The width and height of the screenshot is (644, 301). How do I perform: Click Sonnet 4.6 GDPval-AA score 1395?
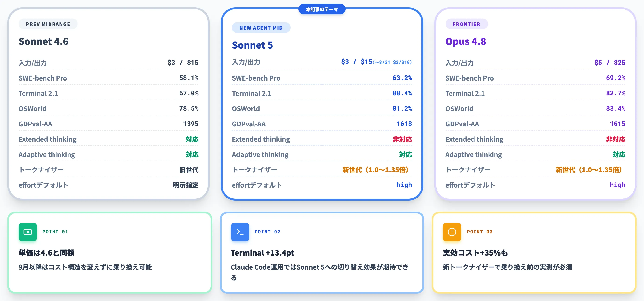coord(191,124)
